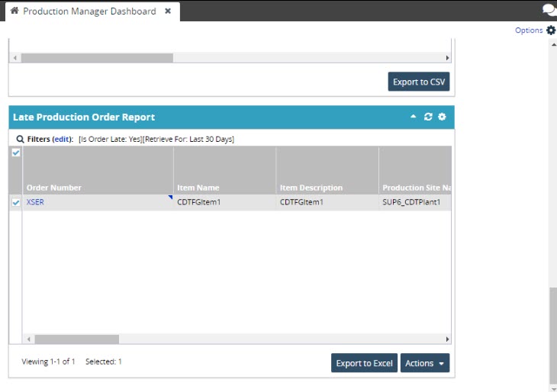Click the Export to Excel button

pyautogui.click(x=364, y=363)
